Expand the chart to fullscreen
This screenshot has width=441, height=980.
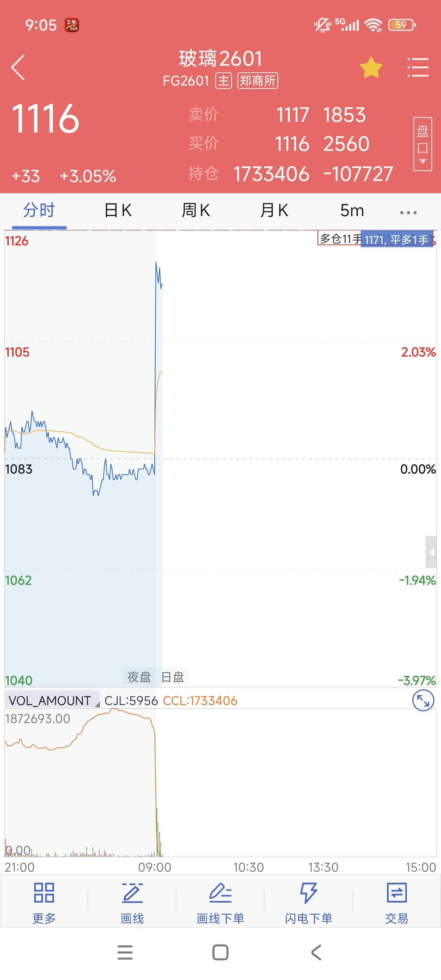point(423,700)
